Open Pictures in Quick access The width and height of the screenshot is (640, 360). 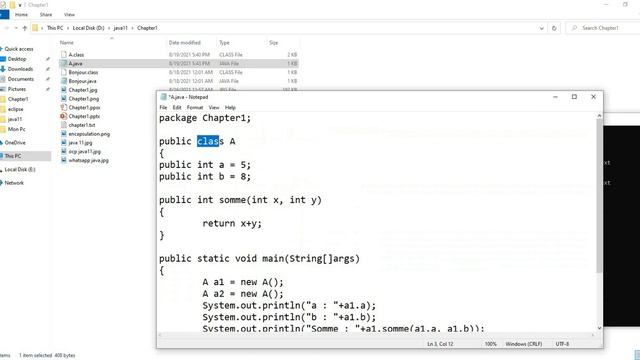coord(17,89)
